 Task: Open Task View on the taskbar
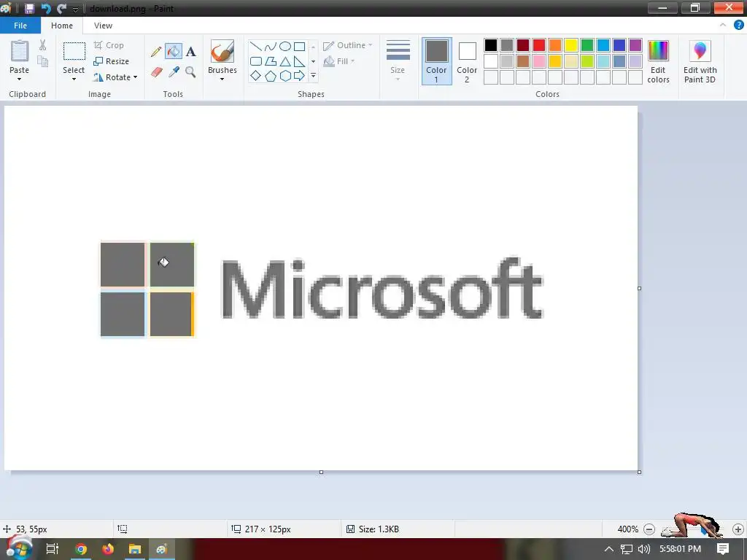point(52,549)
